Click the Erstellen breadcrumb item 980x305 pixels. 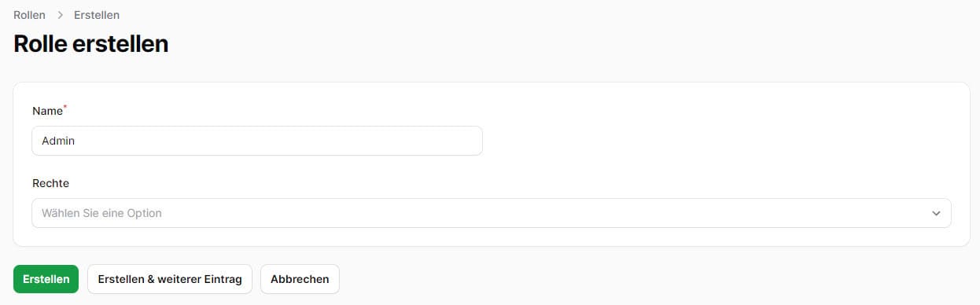point(97,15)
